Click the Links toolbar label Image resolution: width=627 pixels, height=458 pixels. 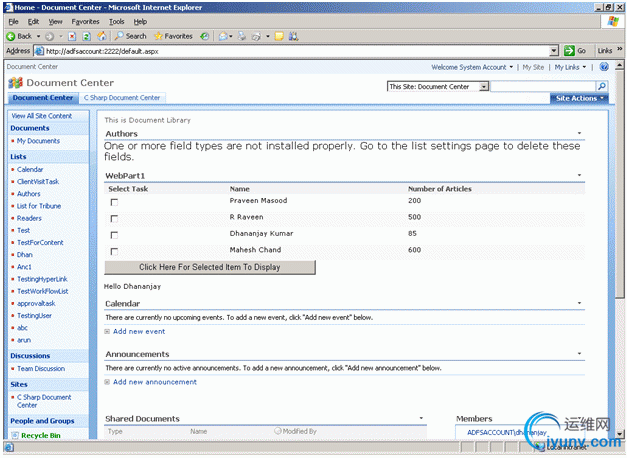[605, 51]
